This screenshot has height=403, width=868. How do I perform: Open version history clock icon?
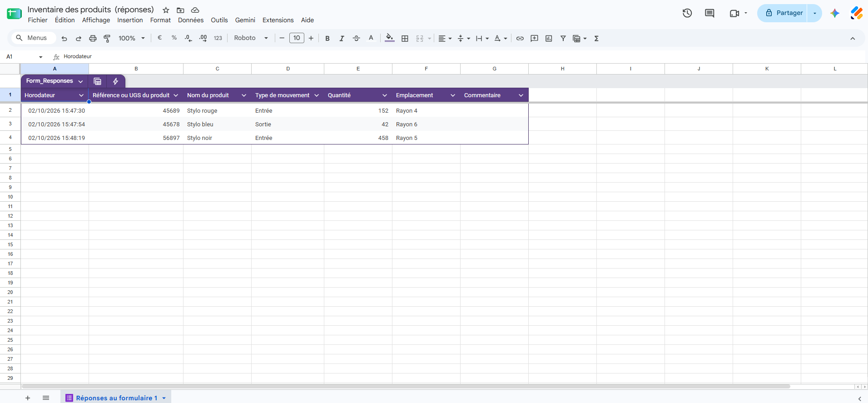point(687,13)
